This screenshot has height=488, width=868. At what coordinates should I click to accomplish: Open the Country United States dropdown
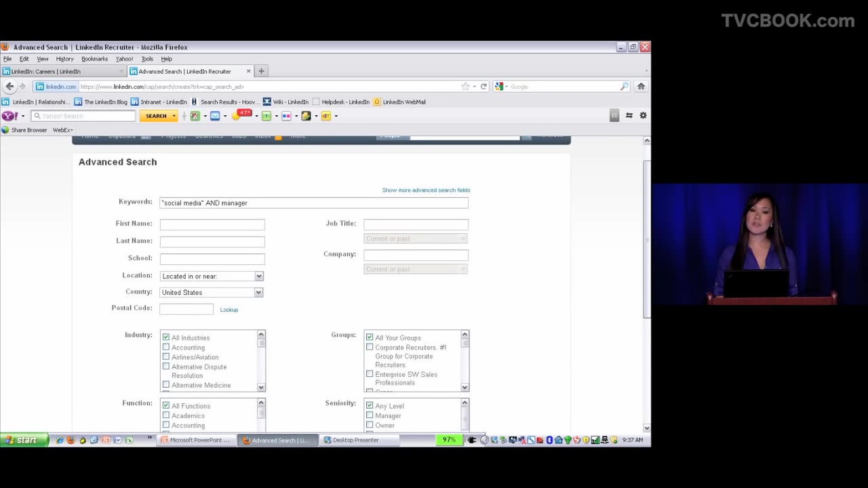tap(212, 292)
